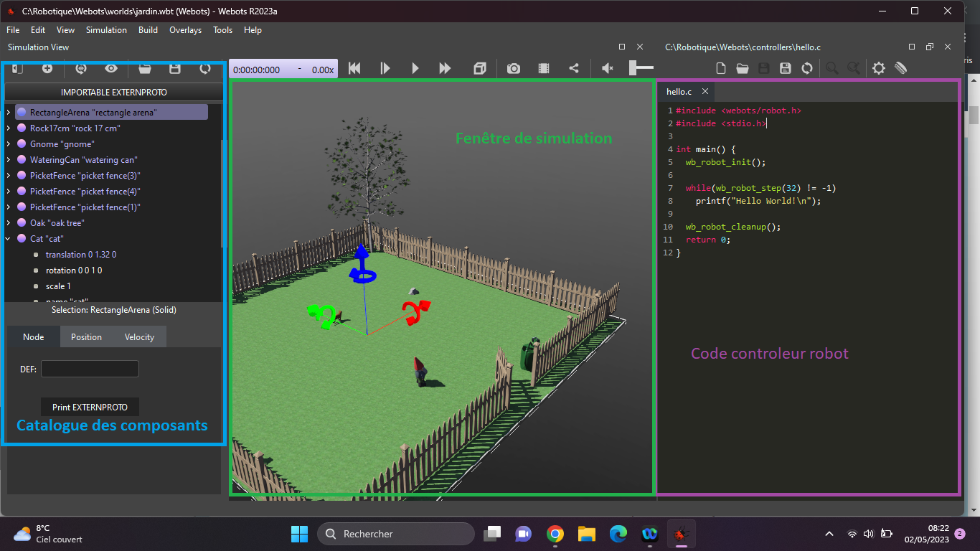Viewport: 980px width, 551px height.
Task: Click the share simulation icon
Action: (574, 69)
